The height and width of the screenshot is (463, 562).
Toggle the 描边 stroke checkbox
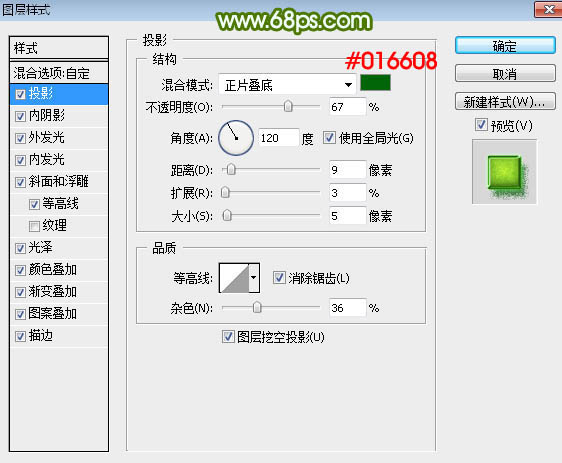(x=20, y=336)
